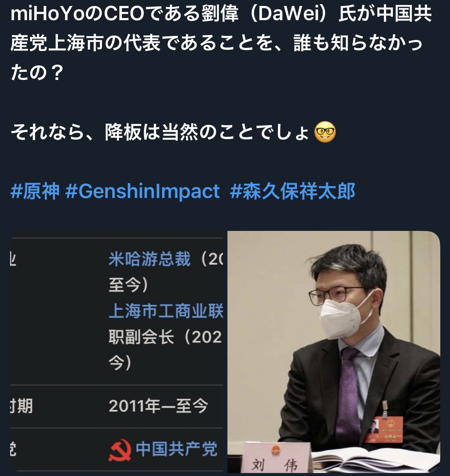Open the #森久保祥太郎 hashtag
This screenshot has height=476, width=450.
[x=292, y=191]
